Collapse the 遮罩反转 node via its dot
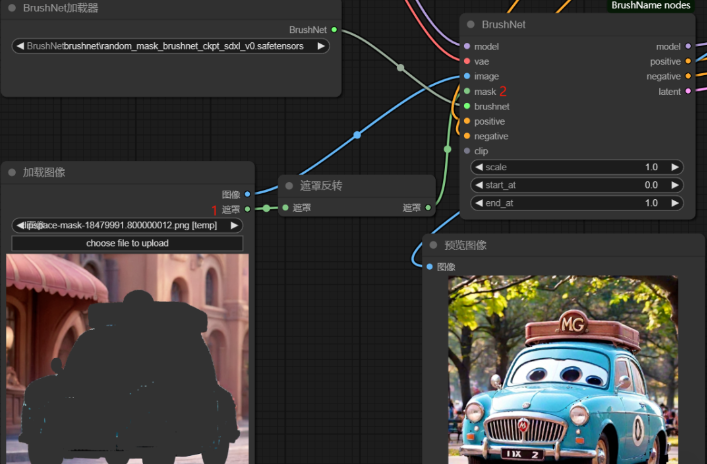Viewport: 707px width, 464px height. [x=289, y=186]
